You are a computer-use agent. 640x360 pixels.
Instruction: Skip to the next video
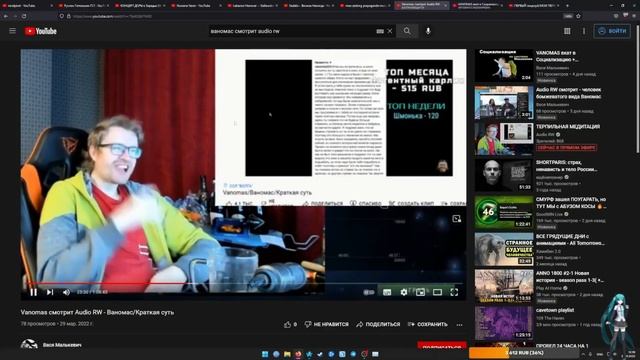click(x=50, y=292)
